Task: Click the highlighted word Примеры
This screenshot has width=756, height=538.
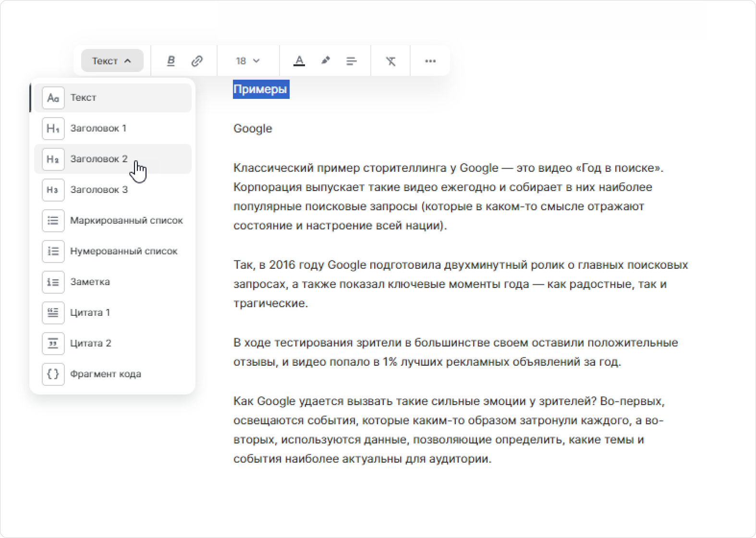Action: [x=261, y=89]
